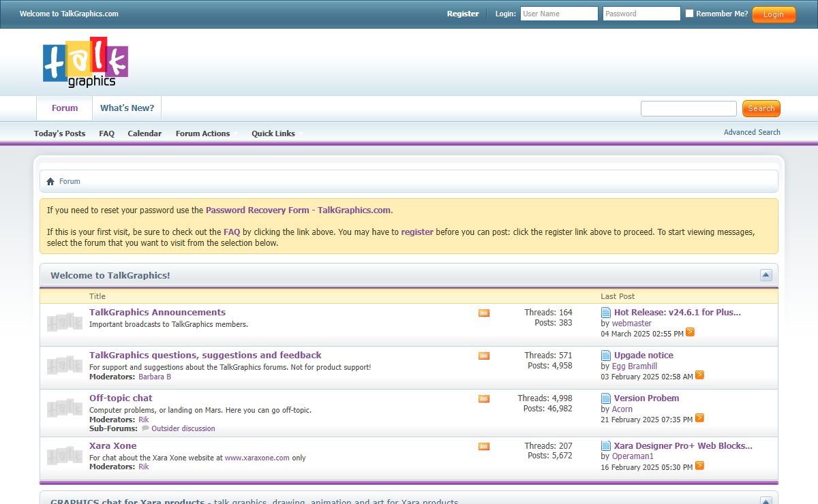Open Outsider discussion sub-forum
This screenshot has width=818, height=504.
[x=183, y=428]
